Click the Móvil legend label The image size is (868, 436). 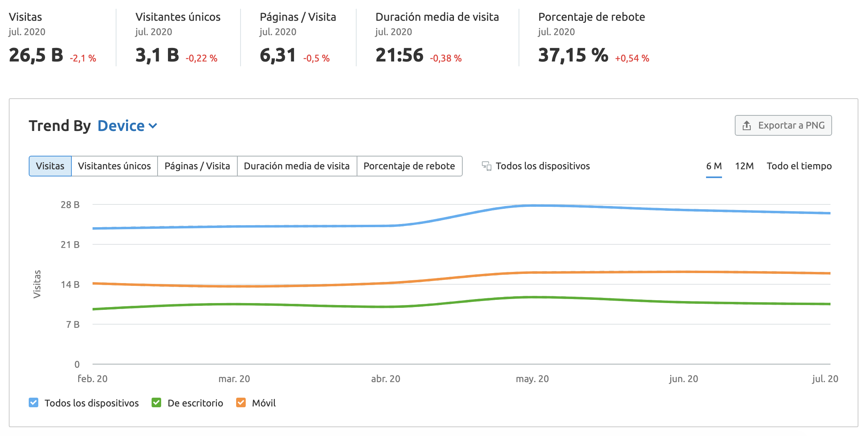point(264,403)
